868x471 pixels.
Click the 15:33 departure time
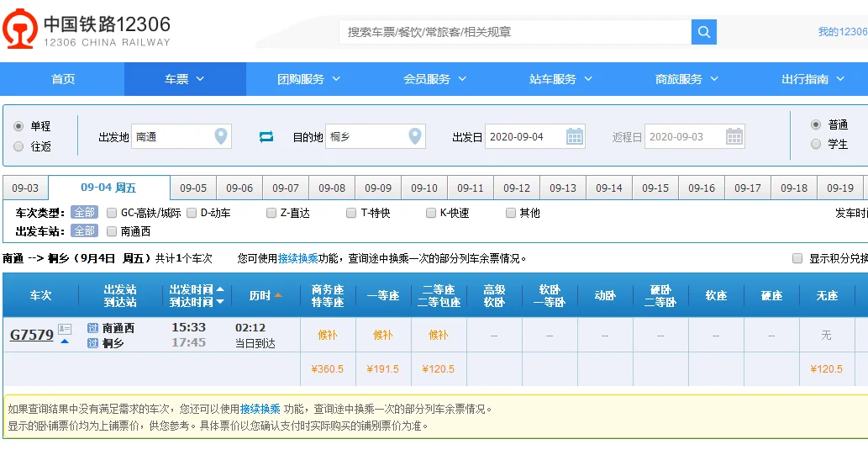pos(188,327)
